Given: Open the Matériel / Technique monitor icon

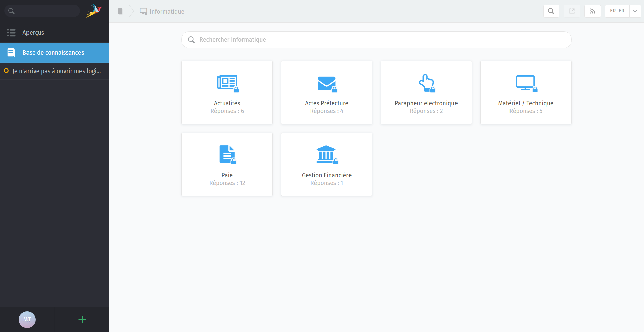Looking at the screenshot, I should tap(526, 83).
